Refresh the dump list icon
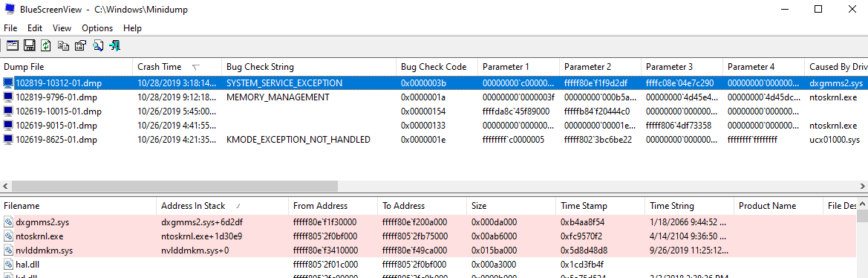The width and height of the screenshot is (868, 278). click(46, 45)
